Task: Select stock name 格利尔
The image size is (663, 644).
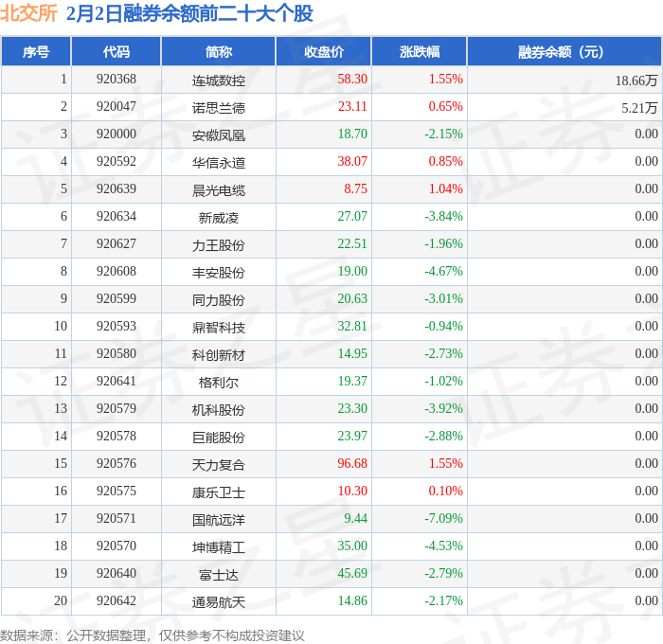Action: pyautogui.click(x=218, y=383)
